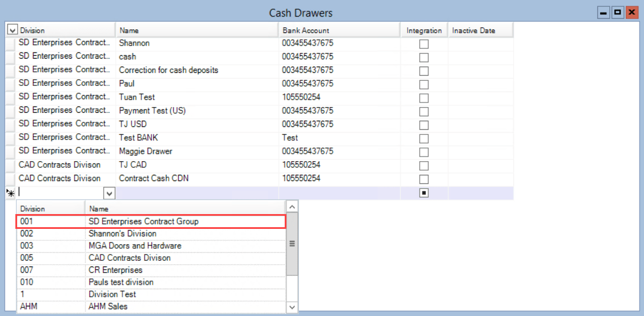Maximize the Cash Drawers window
The image size is (644, 316).
click(617, 13)
